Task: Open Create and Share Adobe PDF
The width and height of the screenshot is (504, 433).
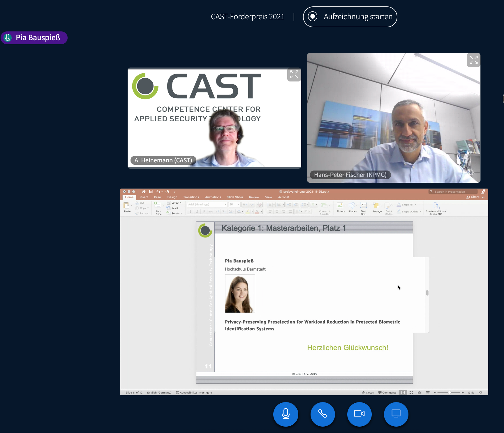Action: pyautogui.click(x=436, y=208)
